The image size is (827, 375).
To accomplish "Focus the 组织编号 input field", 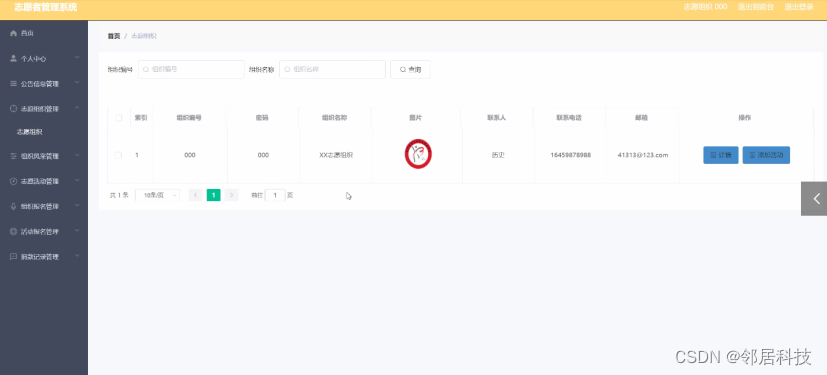I will point(191,69).
